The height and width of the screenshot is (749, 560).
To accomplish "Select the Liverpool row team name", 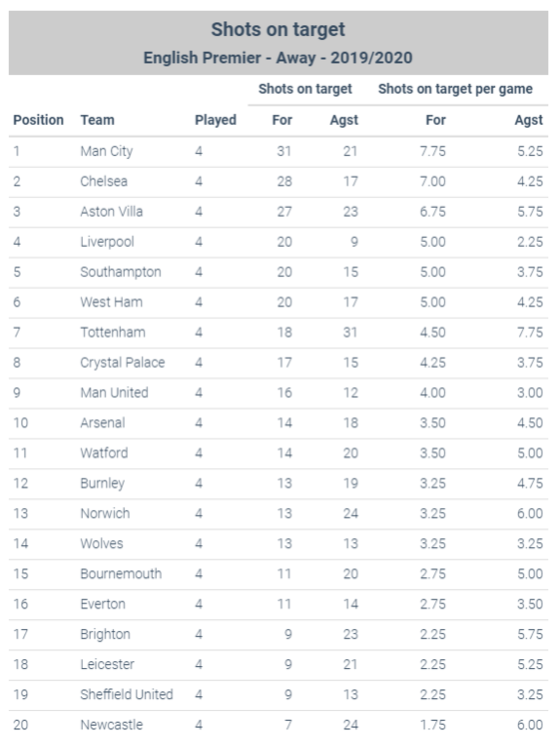I will tap(107, 242).
